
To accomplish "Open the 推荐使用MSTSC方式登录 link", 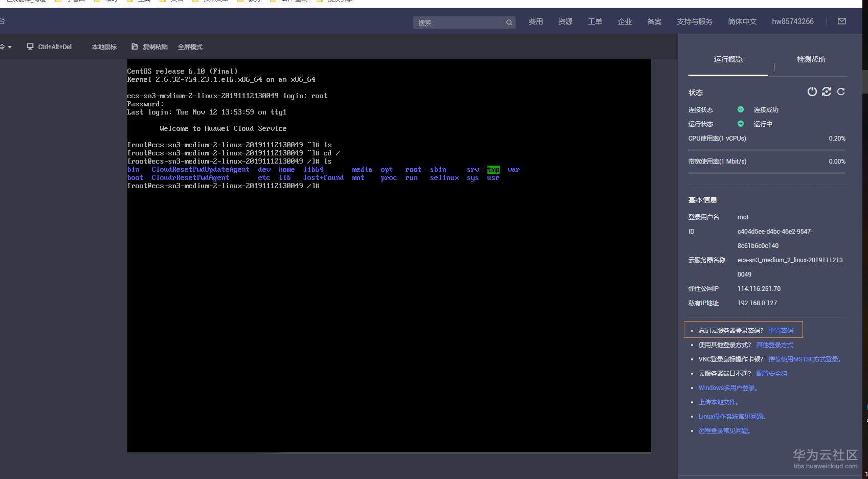I will [x=805, y=359].
